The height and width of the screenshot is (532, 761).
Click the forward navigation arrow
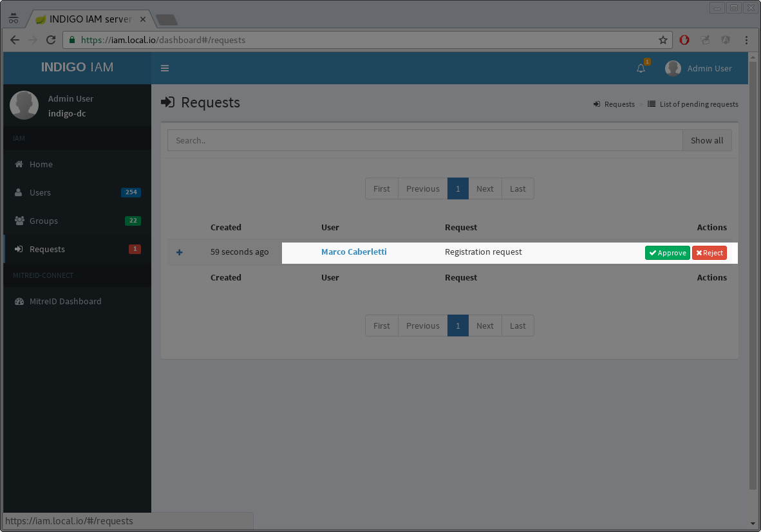[33, 41]
